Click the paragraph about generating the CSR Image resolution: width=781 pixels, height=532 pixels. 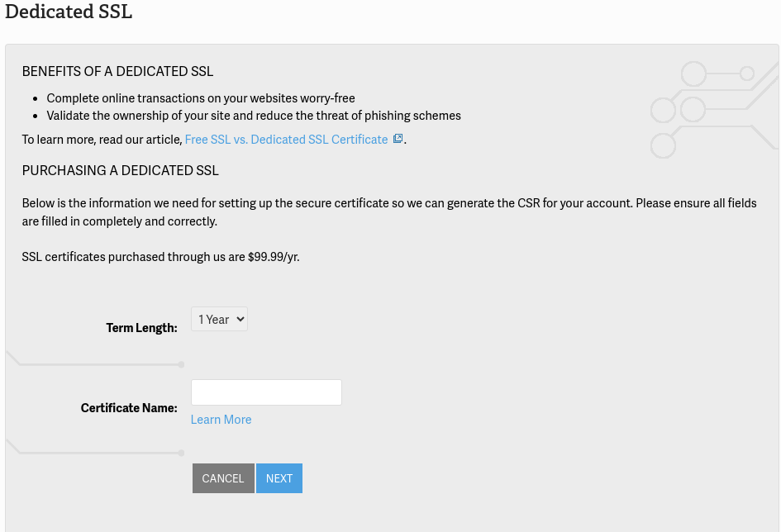(x=388, y=211)
